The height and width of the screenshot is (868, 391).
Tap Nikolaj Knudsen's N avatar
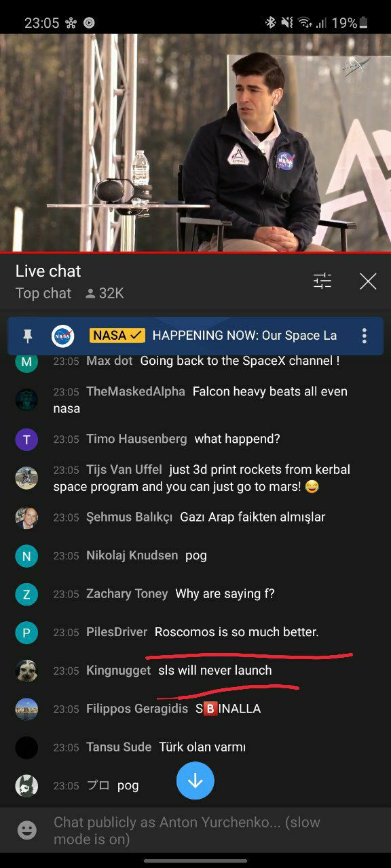coord(26,556)
